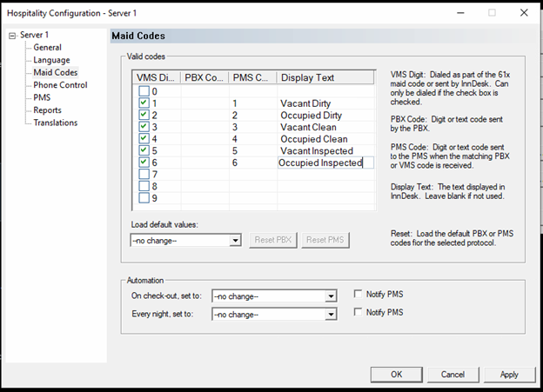
Task: Enable the VMS digit 0 checkbox
Action: tap(144, 91)
